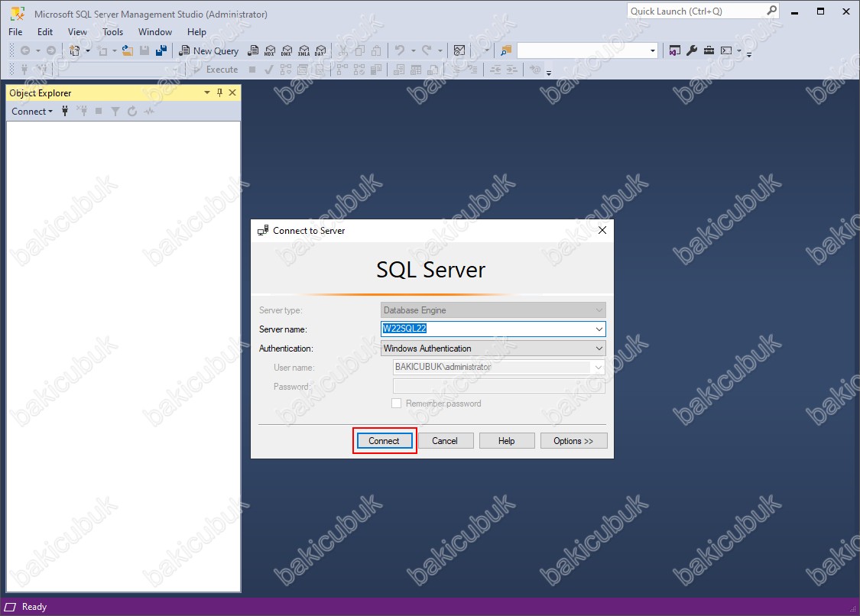Click the Parse checkmark icon
The image size is (860, 616).
[x=269, y=70]
